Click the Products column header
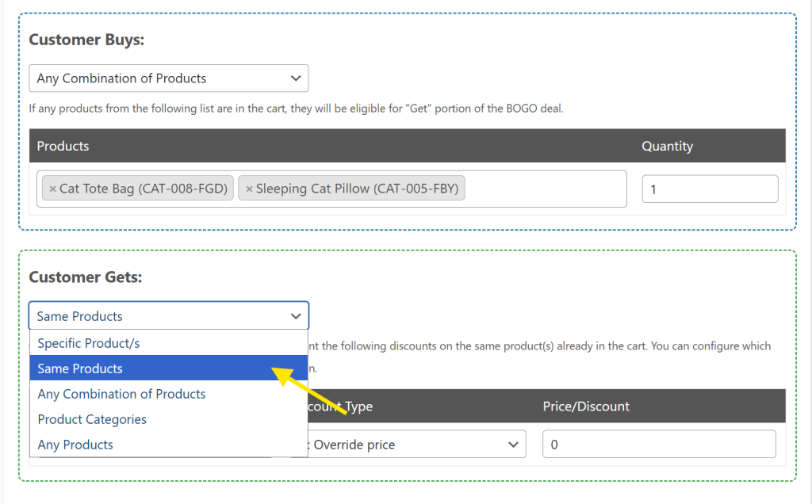 tap(63, 146)
